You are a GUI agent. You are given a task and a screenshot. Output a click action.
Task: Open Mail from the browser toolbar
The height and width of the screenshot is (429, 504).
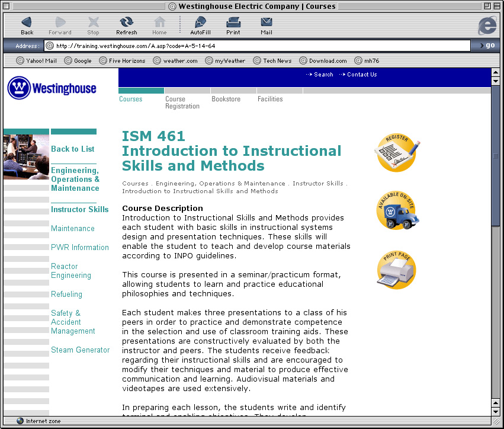coord(267,23)
